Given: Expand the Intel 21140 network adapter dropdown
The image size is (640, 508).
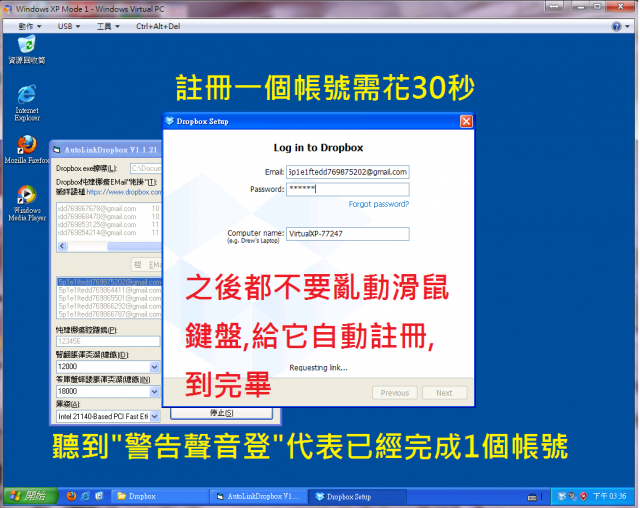Looking at the screenshot, I should click(x=154, y=417).
